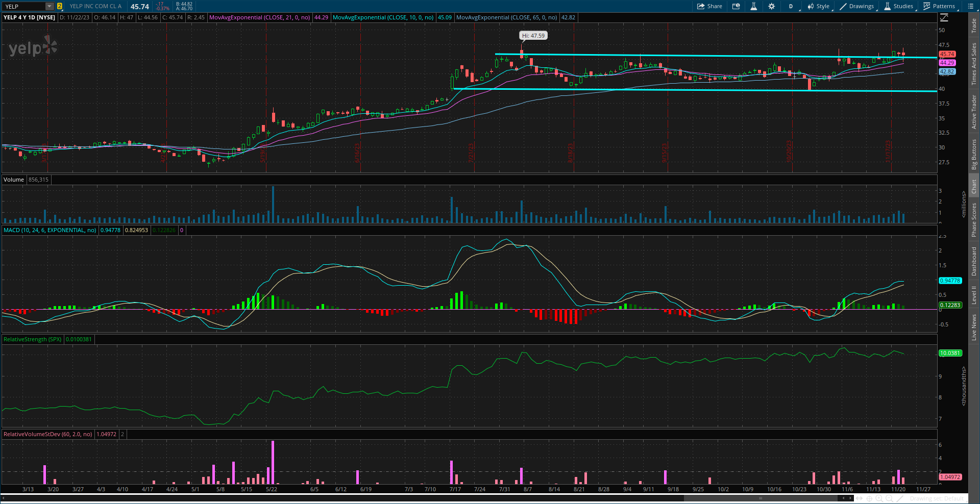
Task: Click the 0.824953 MACD average value
Action: pos(136,230)
